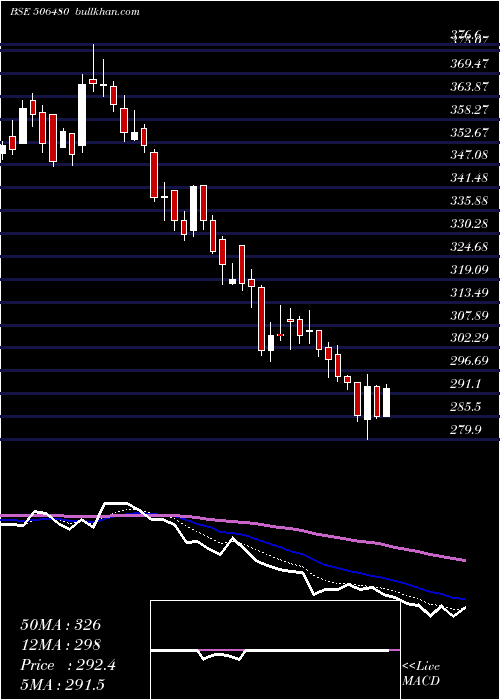Click the 307.89 price axis label
Screen dimensions: 500x700
[x=469, y=316]
